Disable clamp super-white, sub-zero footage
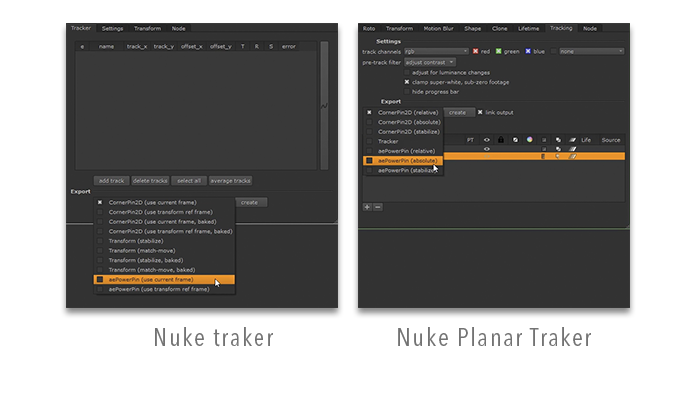 408,81
